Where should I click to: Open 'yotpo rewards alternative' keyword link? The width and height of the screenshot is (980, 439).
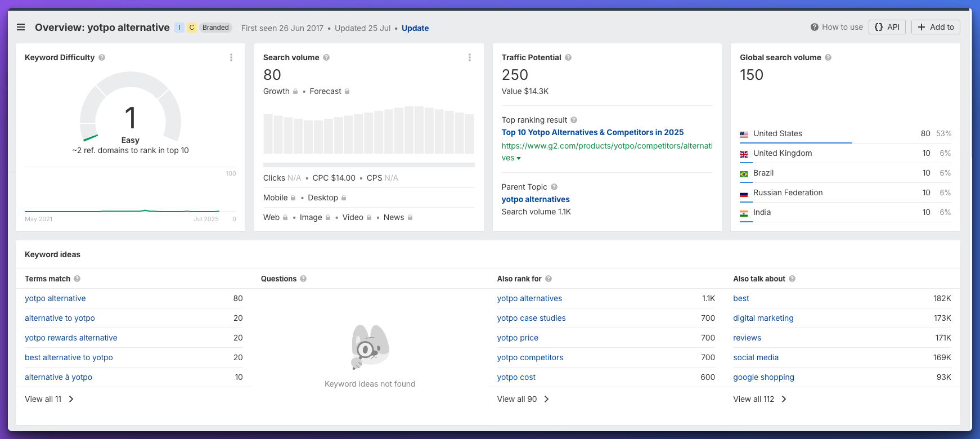71,338
